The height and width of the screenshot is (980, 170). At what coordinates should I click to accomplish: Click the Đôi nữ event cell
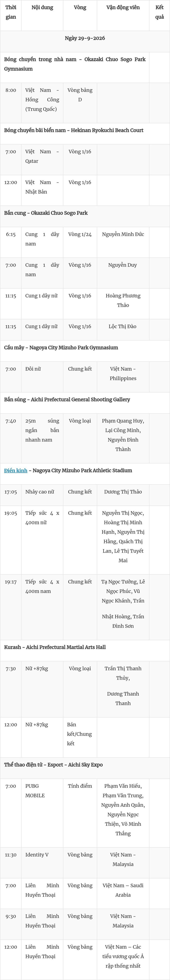42,377
